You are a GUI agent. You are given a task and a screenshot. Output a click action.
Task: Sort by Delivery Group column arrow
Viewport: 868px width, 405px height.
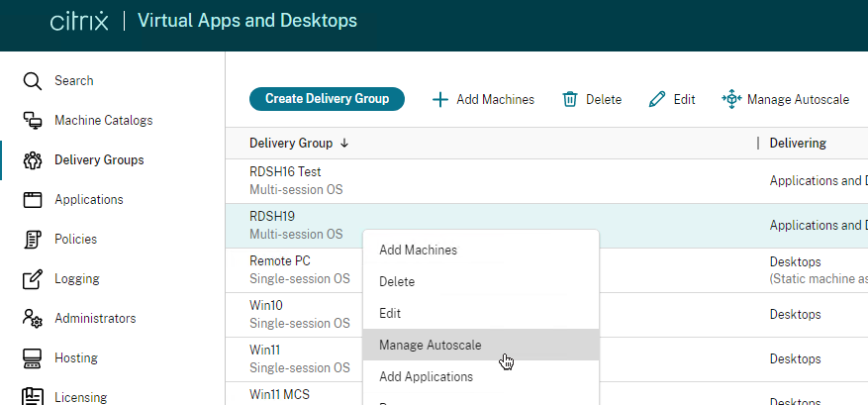tap(344, 144)
